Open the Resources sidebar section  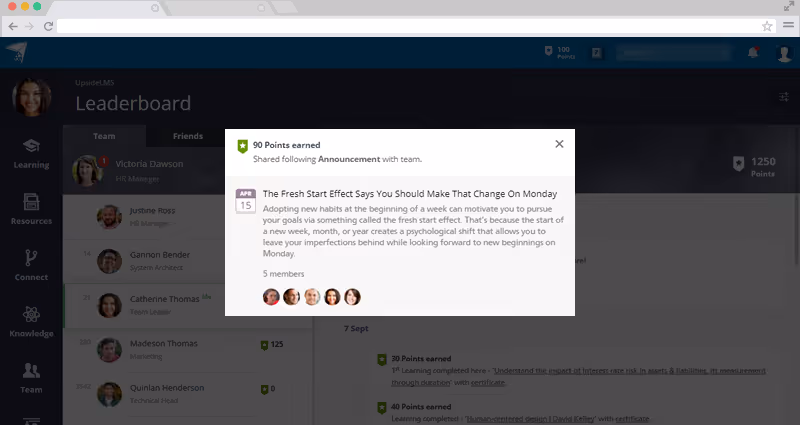pos(31,210)
